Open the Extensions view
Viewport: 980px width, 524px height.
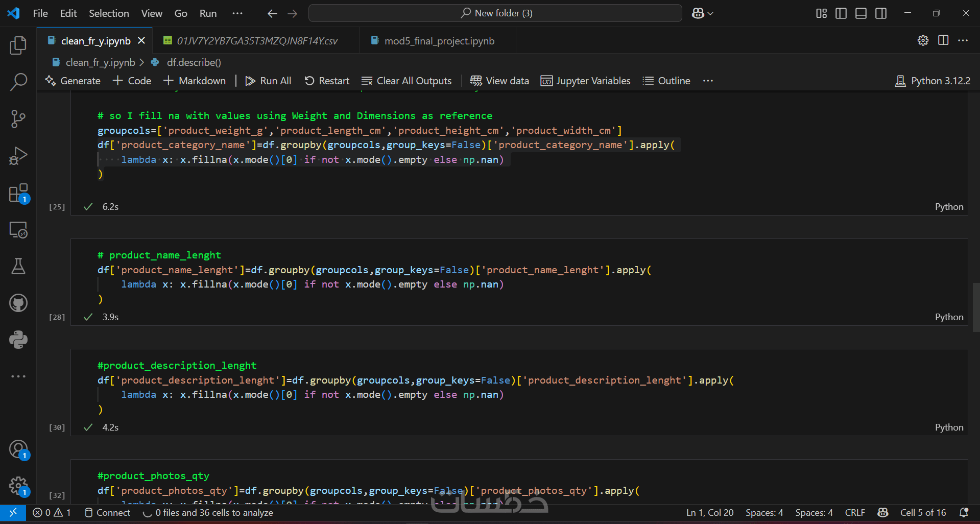pos(18,194)
